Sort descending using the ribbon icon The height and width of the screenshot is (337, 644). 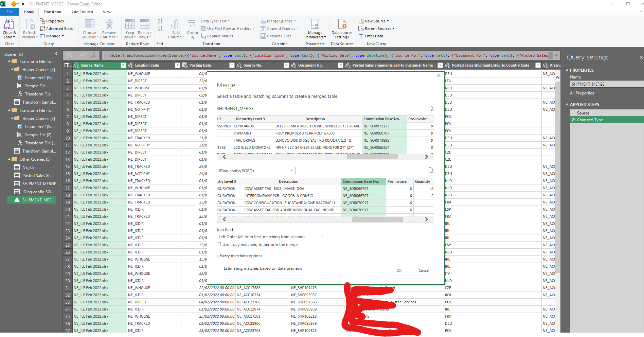pos(160,28)
